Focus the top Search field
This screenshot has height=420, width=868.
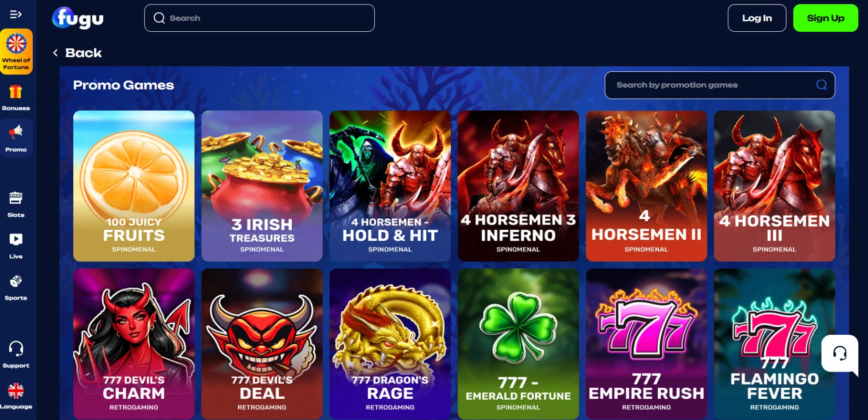click(259, 18)
